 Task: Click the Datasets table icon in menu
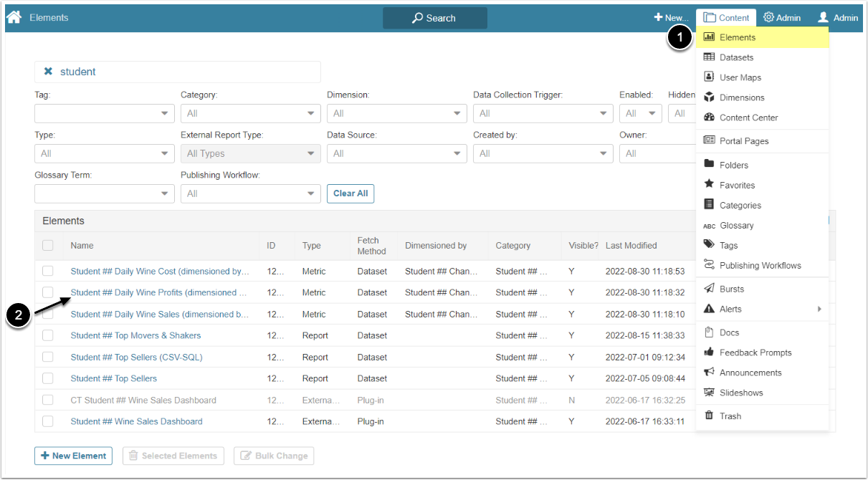coord(709,57)
